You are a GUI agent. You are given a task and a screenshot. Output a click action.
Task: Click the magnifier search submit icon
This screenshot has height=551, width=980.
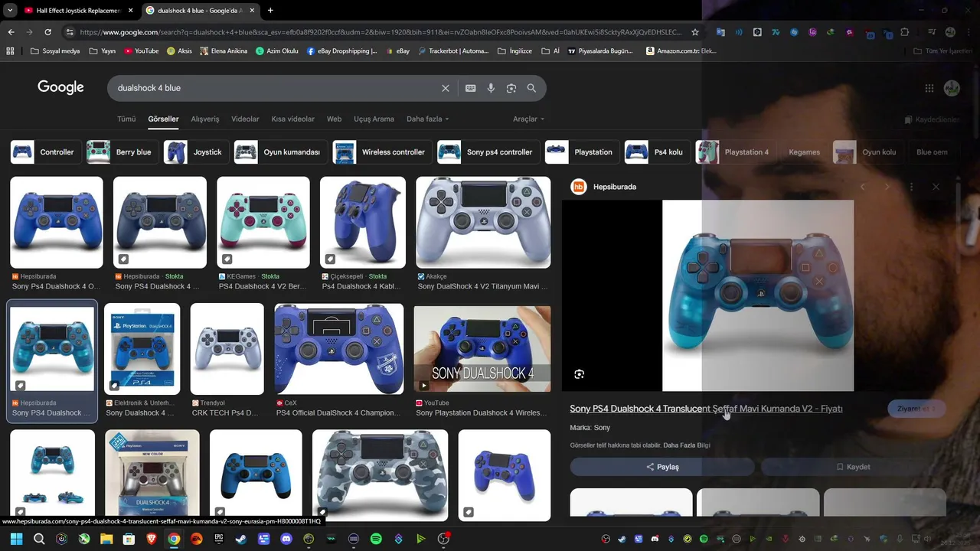pyautogui.click(x=531, y=88)
